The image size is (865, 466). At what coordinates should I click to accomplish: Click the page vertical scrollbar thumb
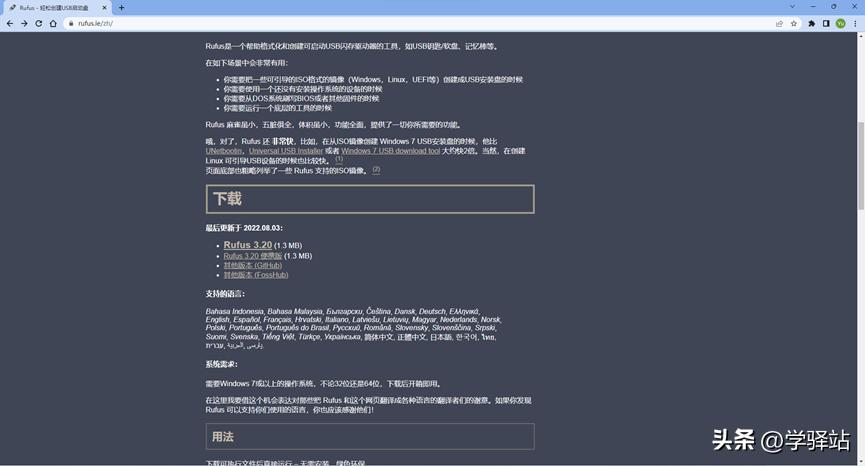pyautogui.click(x=861, y=165)
